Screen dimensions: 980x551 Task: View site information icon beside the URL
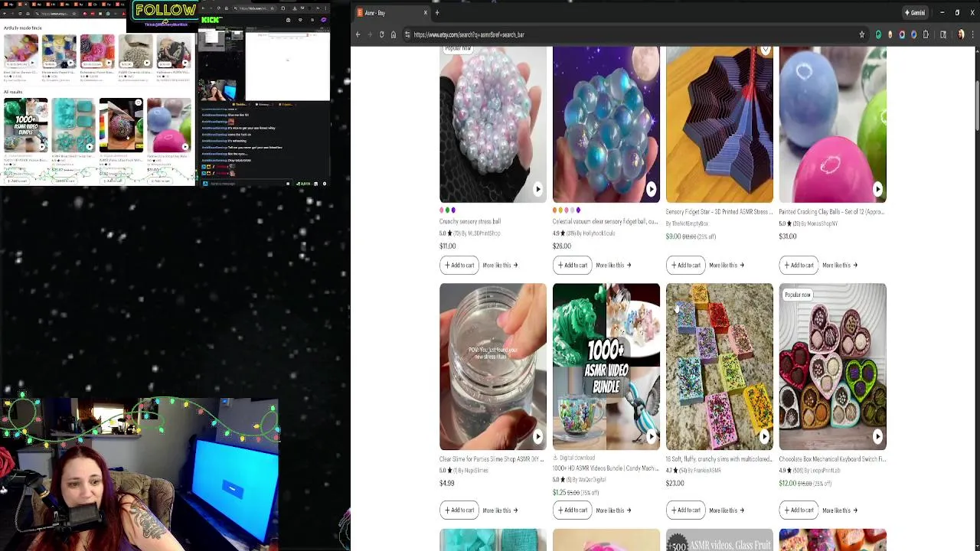[x=407, y=34]
